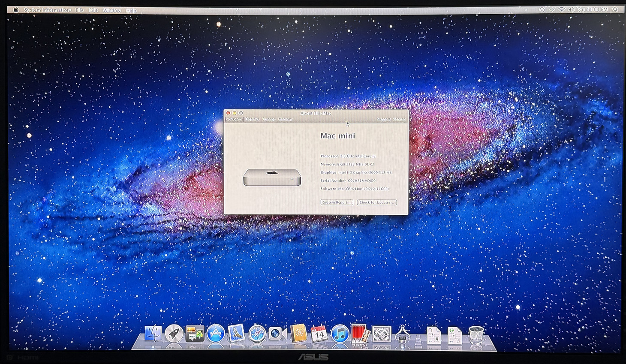The width and height of the screenshot is (626, 364).
Task: Open Spotlight search magnifier
Action: [616, 9]
